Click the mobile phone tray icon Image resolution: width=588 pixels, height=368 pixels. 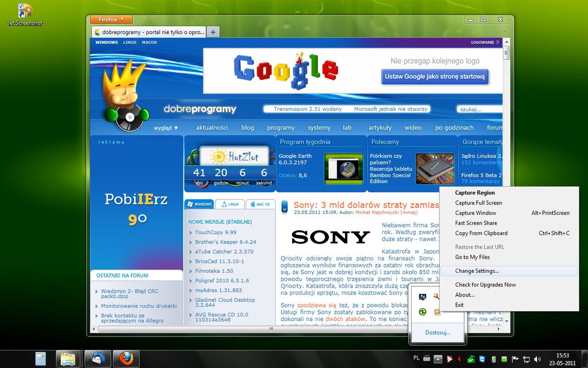point(494,359)
